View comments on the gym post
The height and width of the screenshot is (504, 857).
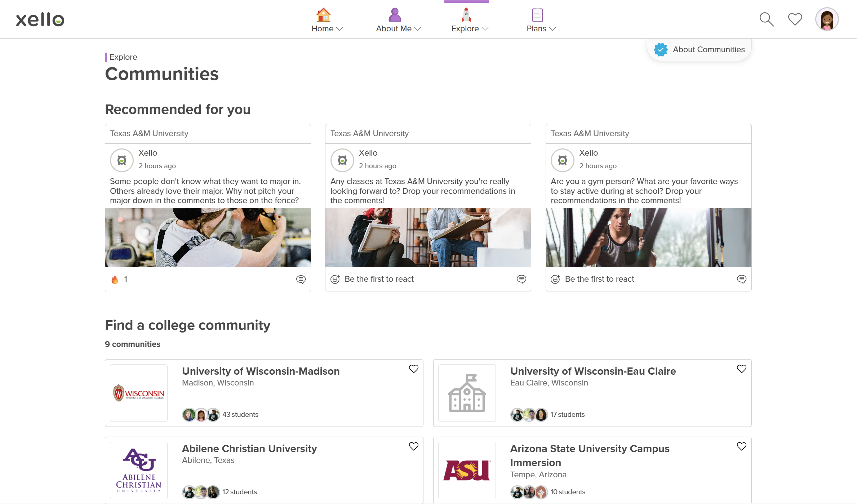coord(742,279)
